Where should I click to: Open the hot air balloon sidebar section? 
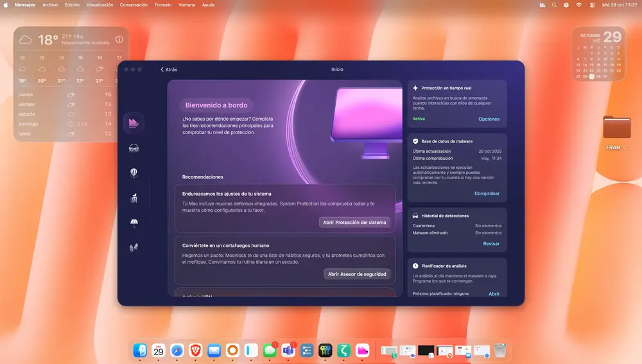pyautogui.click(x=134, y=173)
